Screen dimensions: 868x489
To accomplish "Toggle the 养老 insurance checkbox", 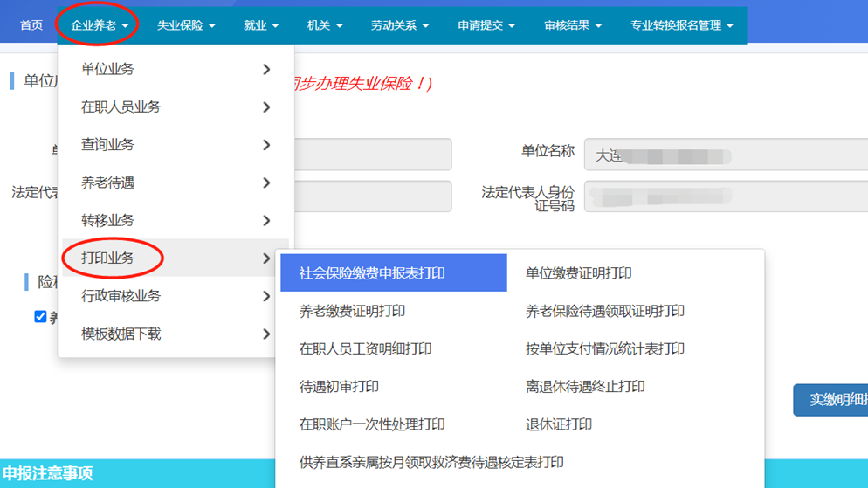I will click(x=40, y=316).
